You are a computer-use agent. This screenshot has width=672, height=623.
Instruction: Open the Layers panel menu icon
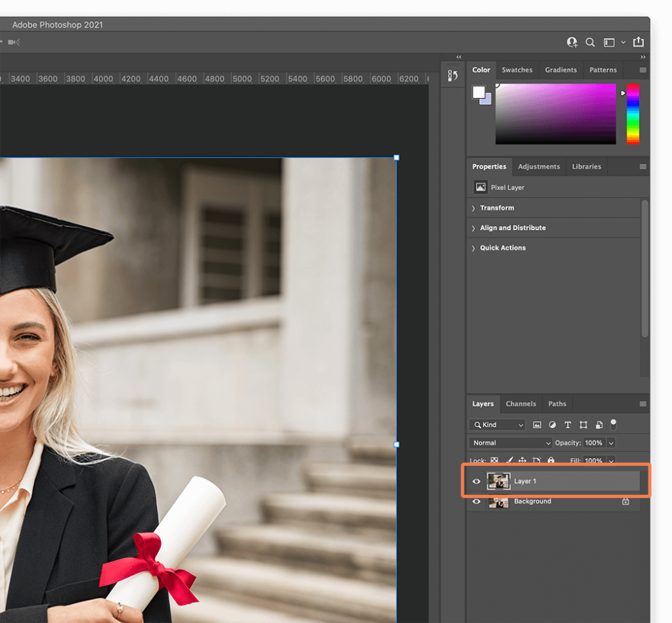click(643, 404)
